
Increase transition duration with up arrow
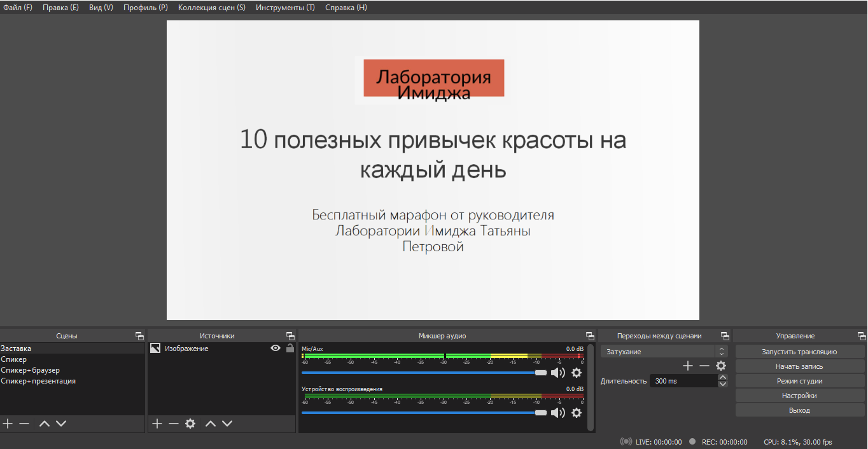click(722, 378)
